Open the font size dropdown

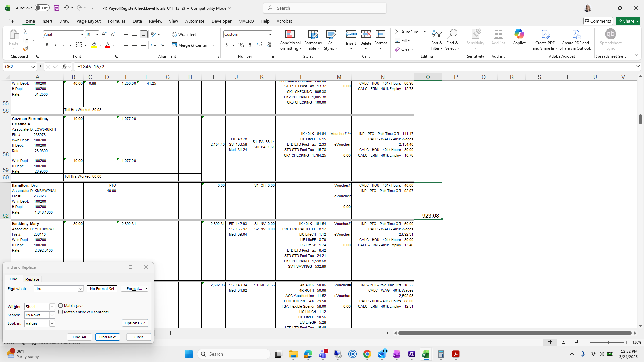pyautogui.click(x=97, y=34)
